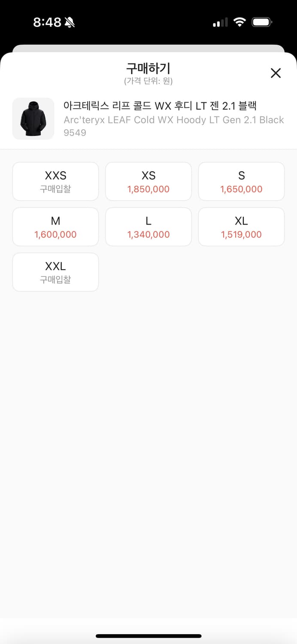Screen dimensions: 297x644
Task: Tap the price unit note (가격 단위: 원)
Action: [x=148, y=81]
